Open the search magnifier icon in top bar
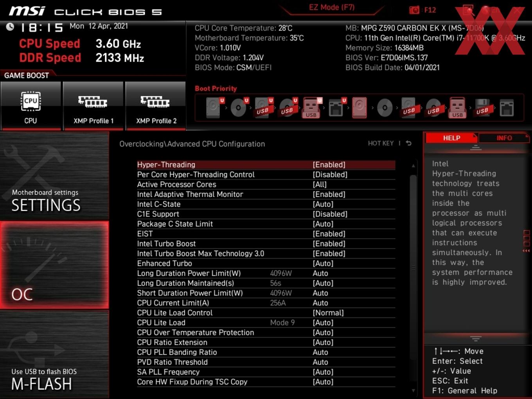This screenshot has width=532, height=399. pos(468,10)
